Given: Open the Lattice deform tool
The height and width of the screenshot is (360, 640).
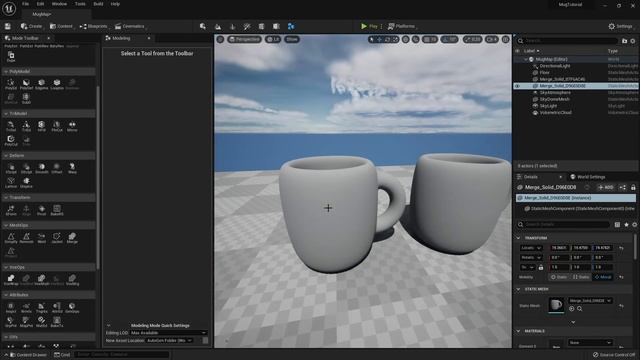Looking at the screenshot, I should click(x=11, y=182).
